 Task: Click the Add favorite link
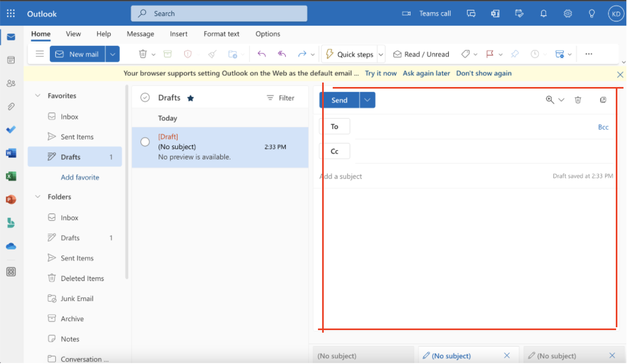[x=80, y=177]
